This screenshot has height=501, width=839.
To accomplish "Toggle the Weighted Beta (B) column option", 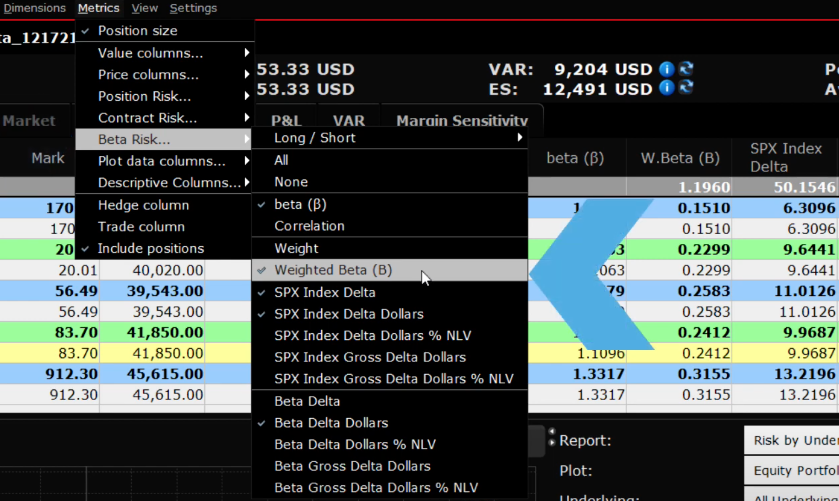I will (333, 270).
